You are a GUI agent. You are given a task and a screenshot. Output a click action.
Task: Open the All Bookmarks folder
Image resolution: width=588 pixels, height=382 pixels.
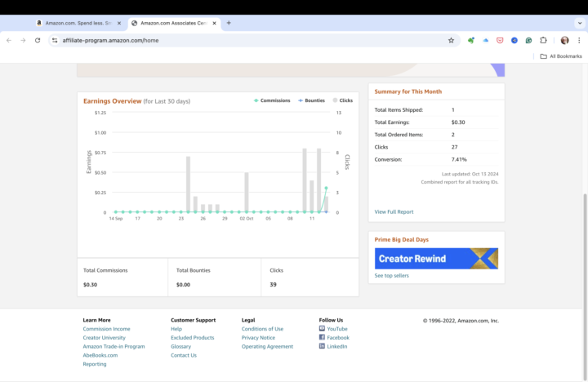tap(561, 56)
